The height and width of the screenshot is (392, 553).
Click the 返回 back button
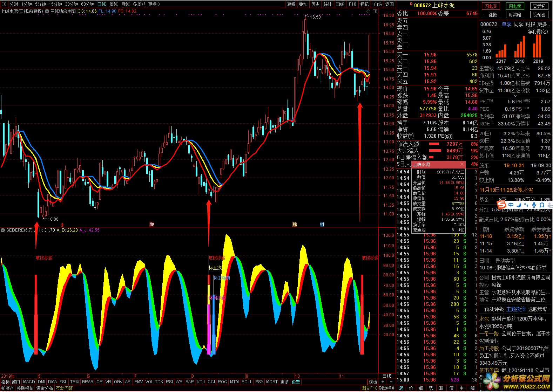(x=390, y=4)
